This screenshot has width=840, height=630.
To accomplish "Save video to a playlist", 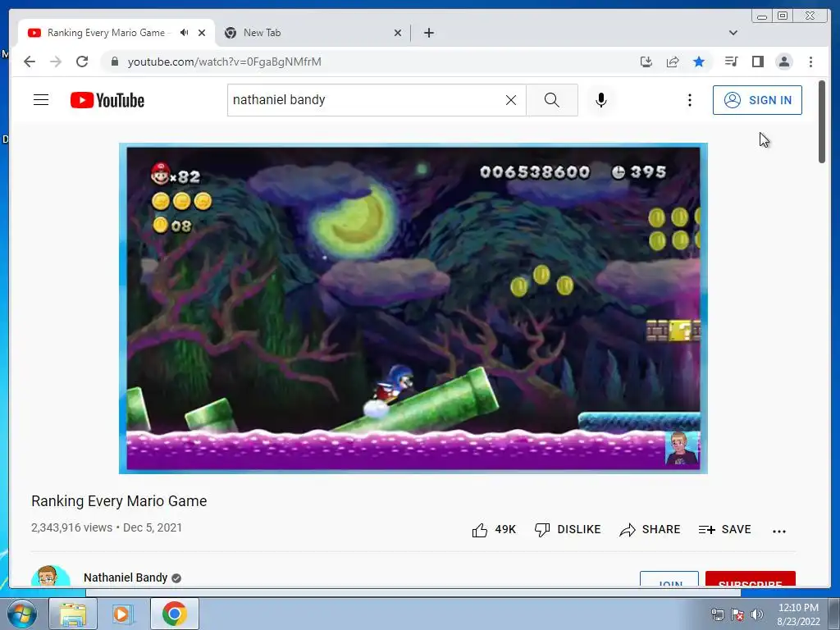I will tap(725, 530).
